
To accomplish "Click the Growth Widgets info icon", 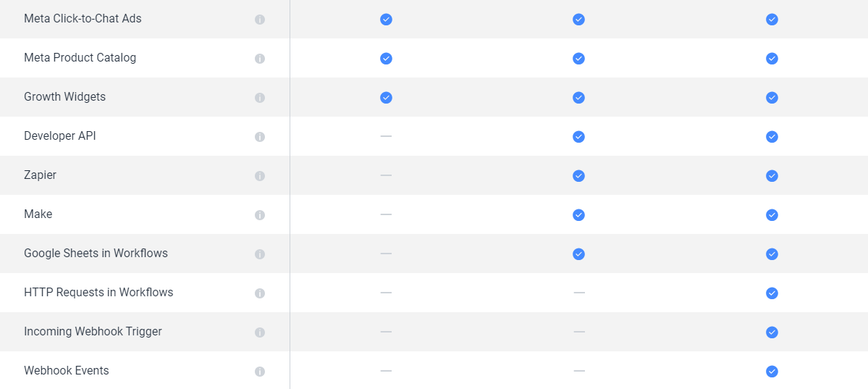I will [x=260, y=98].
